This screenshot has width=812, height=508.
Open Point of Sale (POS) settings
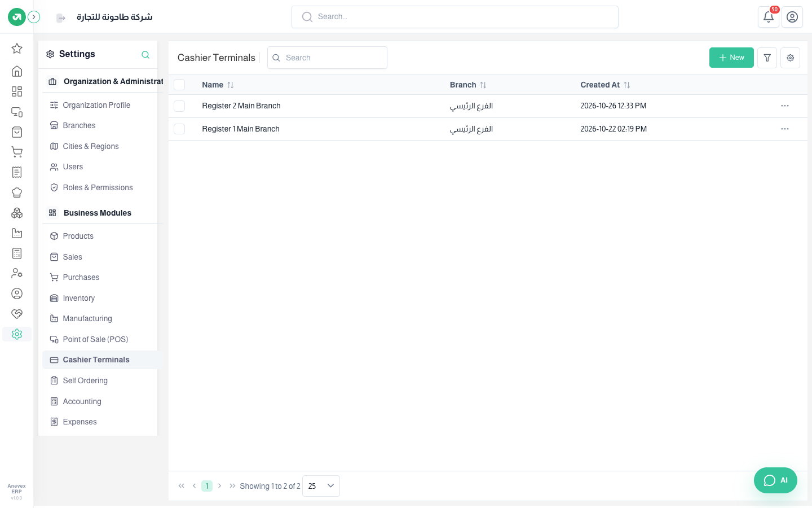95,339
